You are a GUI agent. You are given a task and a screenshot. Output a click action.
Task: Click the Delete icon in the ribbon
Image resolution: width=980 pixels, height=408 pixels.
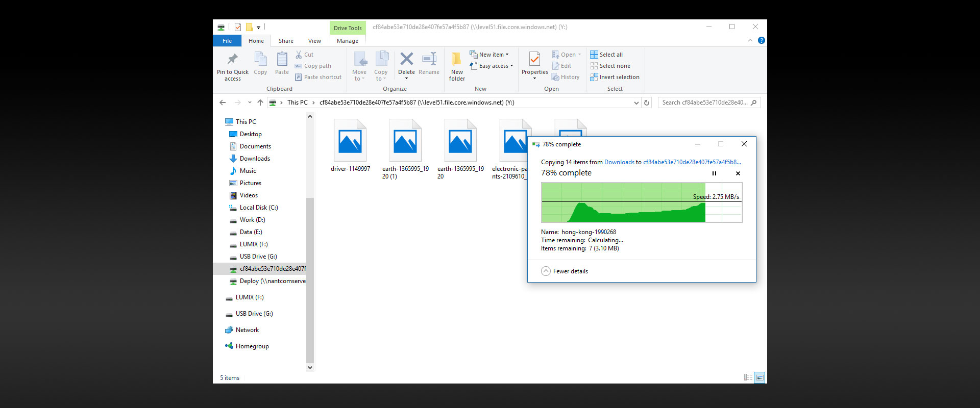click(406, 59)
